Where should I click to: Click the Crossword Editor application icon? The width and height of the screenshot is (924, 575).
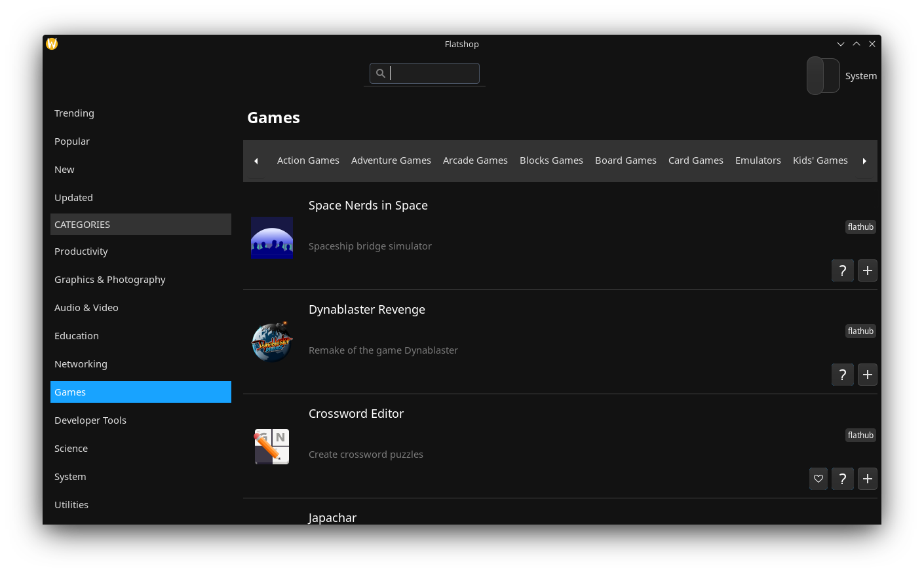pos(272,446)
